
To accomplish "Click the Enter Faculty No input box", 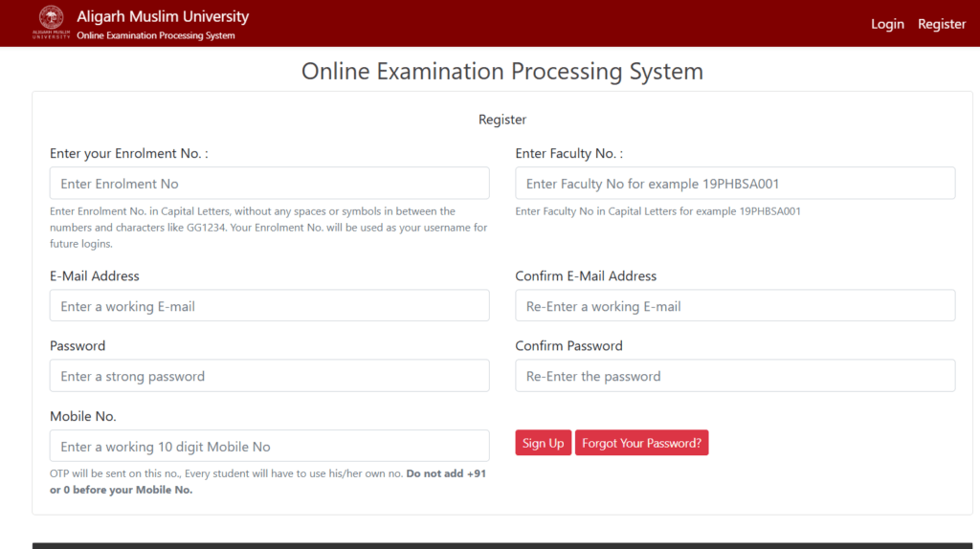I will click(x=735, y=184).
